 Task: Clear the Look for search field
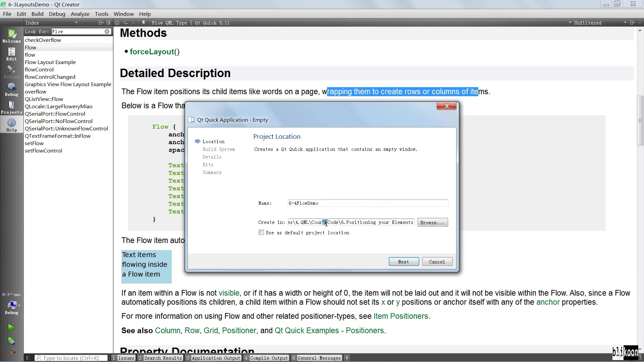coord(107,32)
